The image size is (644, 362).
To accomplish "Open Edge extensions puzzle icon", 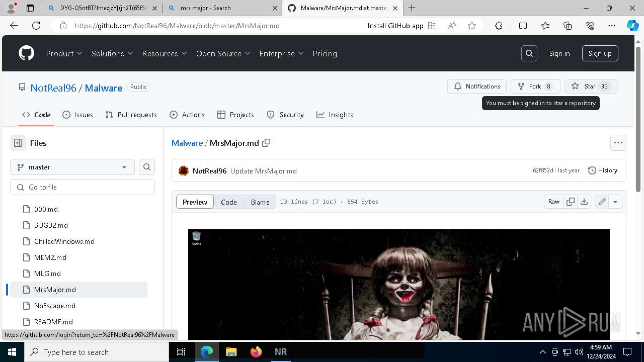I will (499, 26).
